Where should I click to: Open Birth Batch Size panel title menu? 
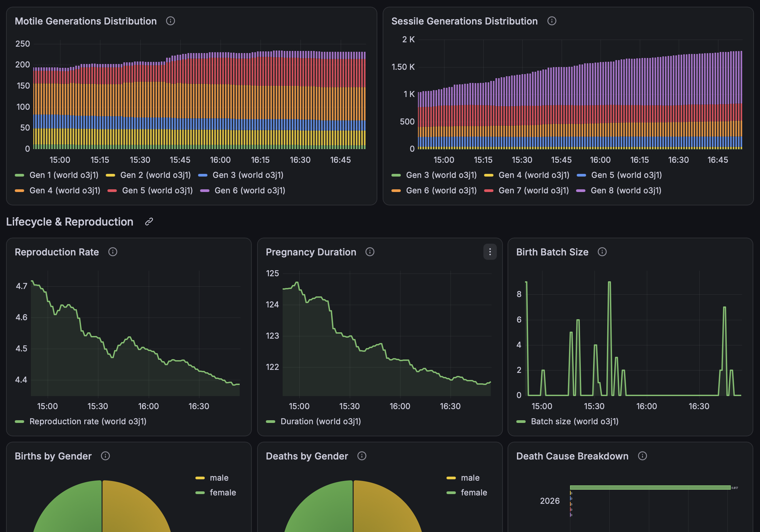click(x=552, y=252)
